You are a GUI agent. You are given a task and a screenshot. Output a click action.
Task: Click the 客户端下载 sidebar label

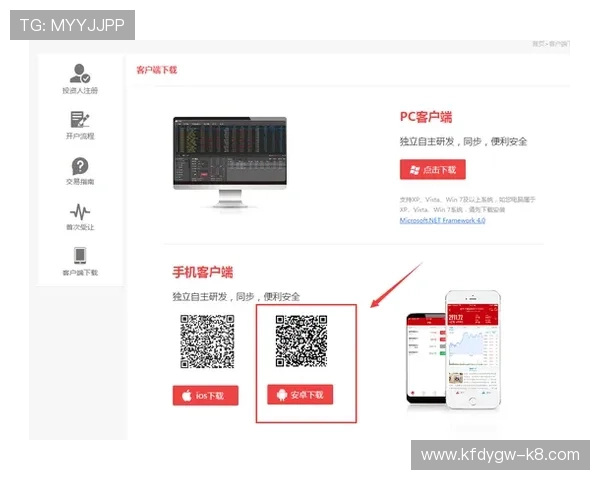click(80, 273)
